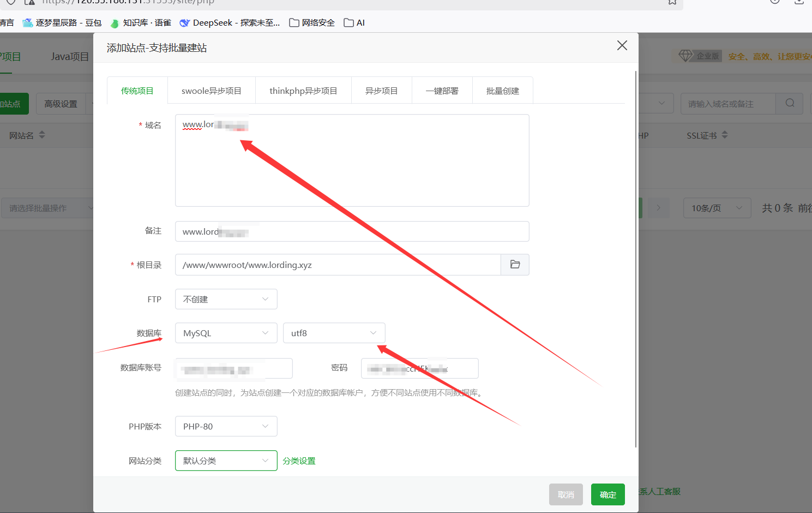Open the MySQL database type dropdown
This screenshot has width=812, height=513.
point(226,333)
